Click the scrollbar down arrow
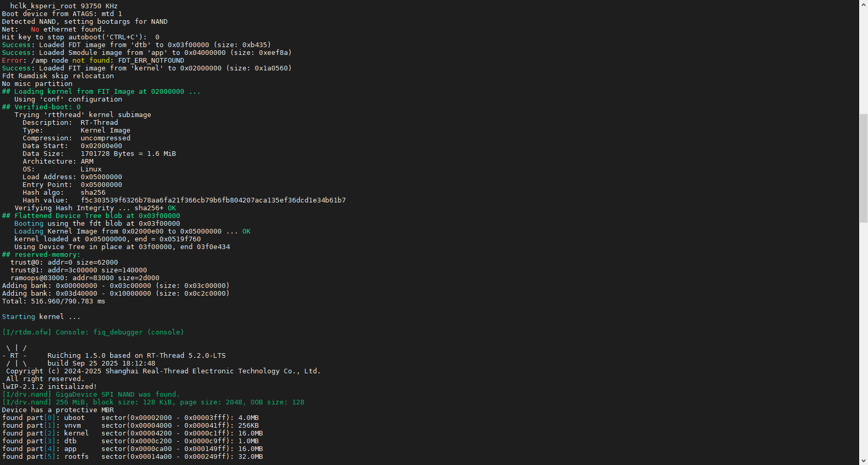Screen dimensions: 868x465 [863, 460]
